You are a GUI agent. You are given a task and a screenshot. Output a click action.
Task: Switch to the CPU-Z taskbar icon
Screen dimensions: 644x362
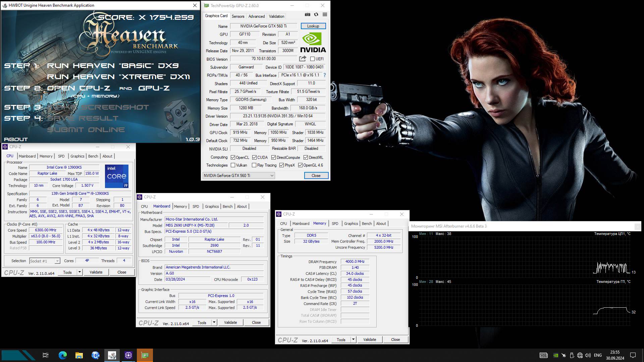tap(128, 355)
